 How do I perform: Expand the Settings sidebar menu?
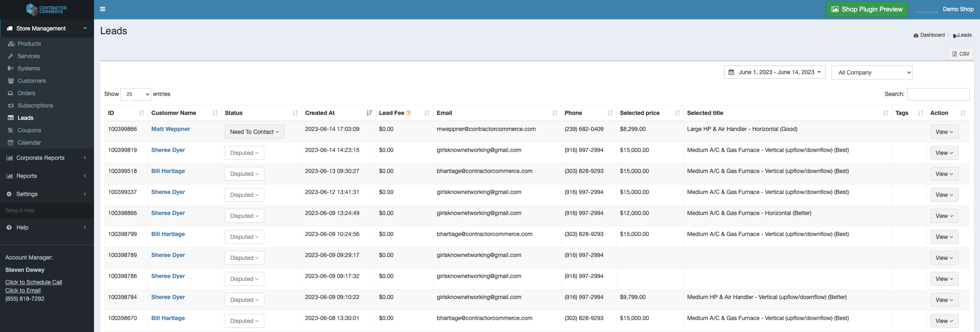coord(47,194)
